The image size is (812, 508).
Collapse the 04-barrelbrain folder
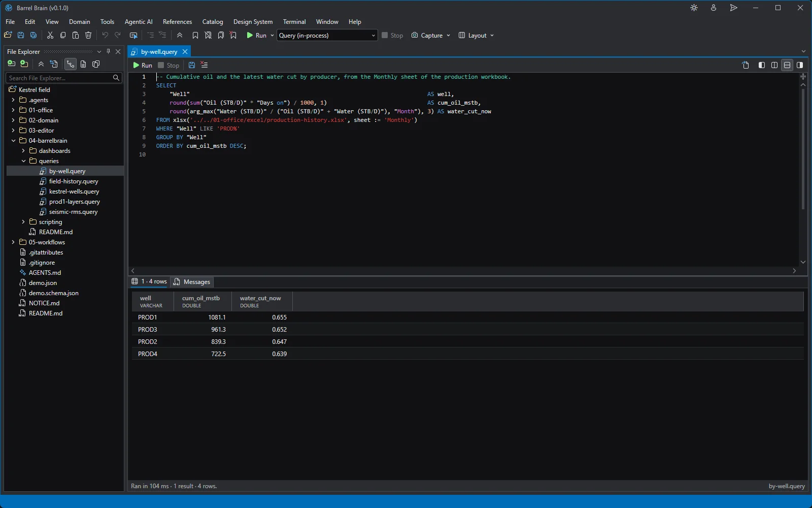pos(13,141)
